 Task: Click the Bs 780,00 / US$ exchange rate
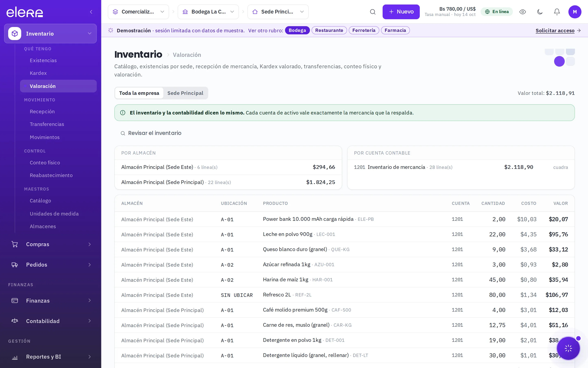457,9
